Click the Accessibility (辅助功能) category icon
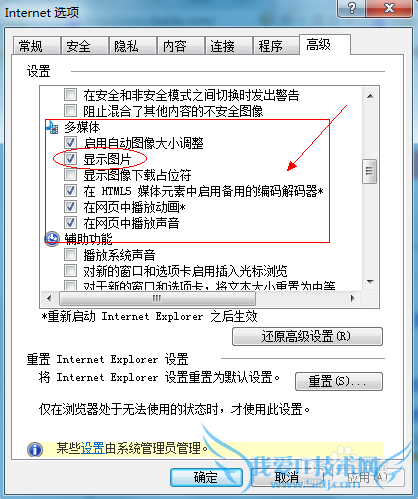 coord(52,239)
